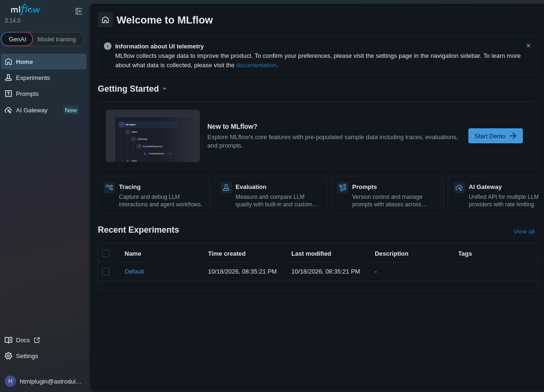The image size is (544, 392).
Task: Click the info icon in telemetry banner
Action: [108, 46]
